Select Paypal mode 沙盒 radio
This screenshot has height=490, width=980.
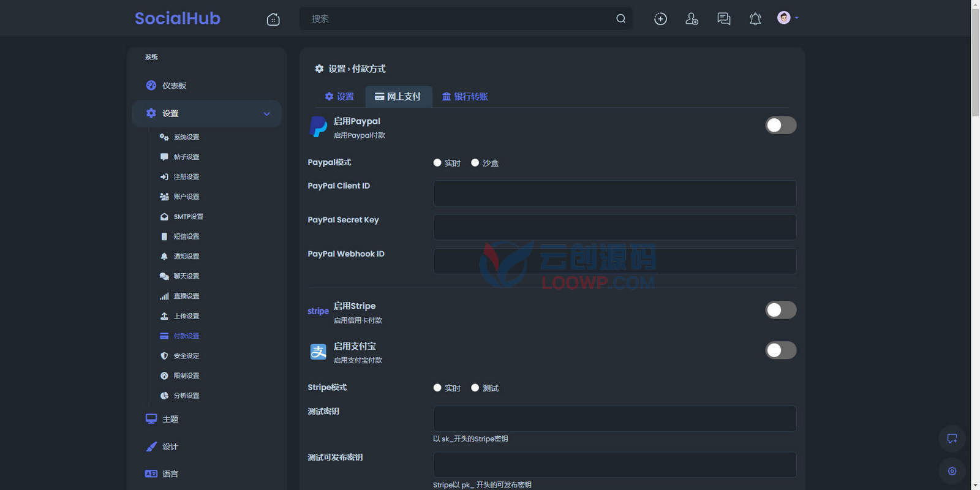pyautogui.click(x=475, y=163)
